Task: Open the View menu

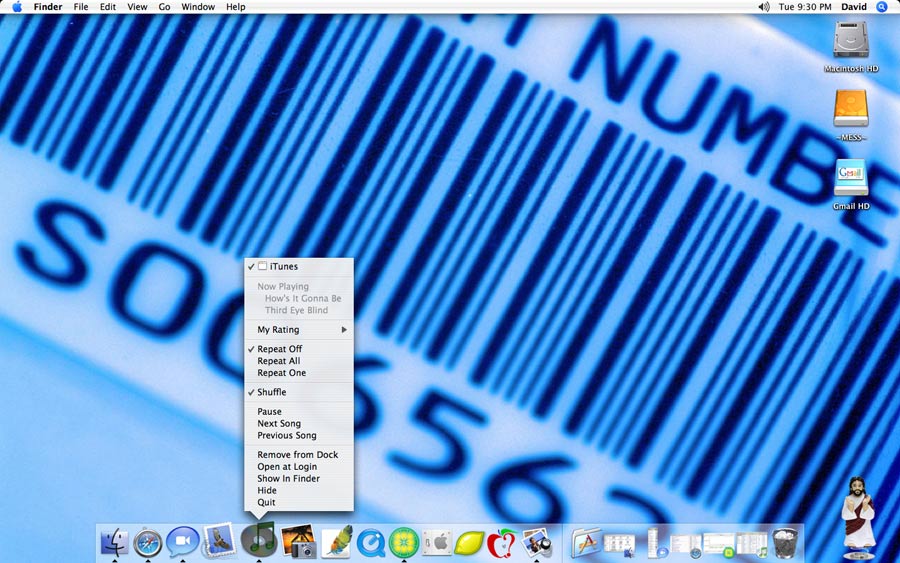Action: (x=137, y=7)
